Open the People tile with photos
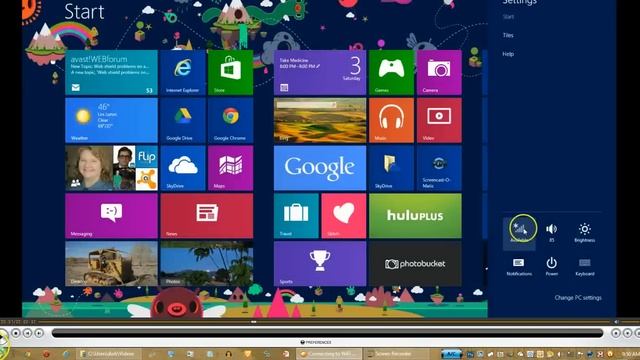 111,168
